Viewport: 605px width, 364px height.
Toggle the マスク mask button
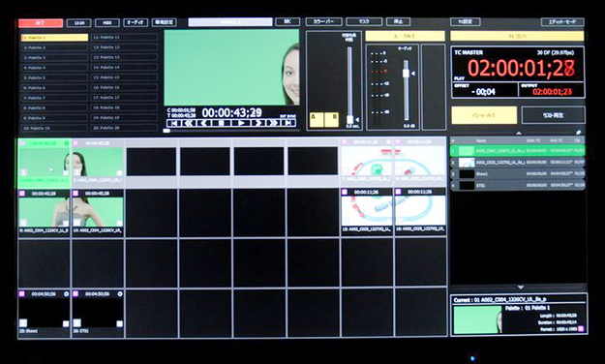pyautogui.click(x=364, y=21)
